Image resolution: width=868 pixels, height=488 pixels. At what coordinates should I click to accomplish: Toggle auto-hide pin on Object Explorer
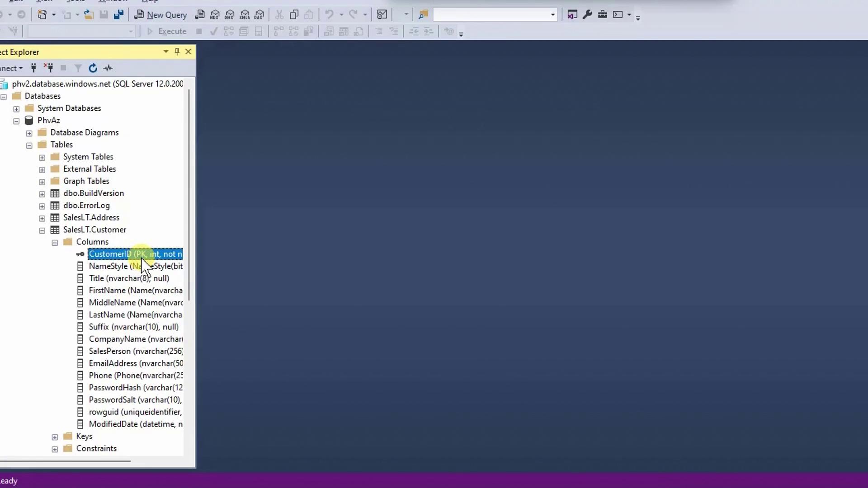[x=177, y=52]
